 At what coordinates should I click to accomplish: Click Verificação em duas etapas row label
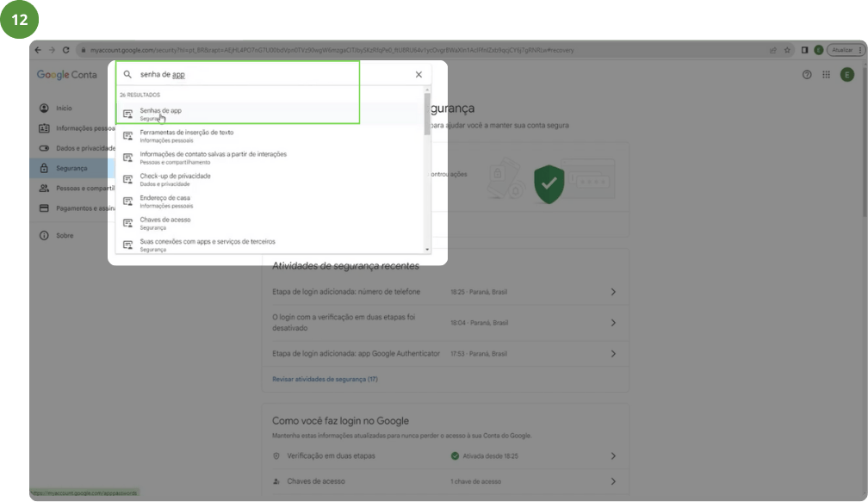331,456
